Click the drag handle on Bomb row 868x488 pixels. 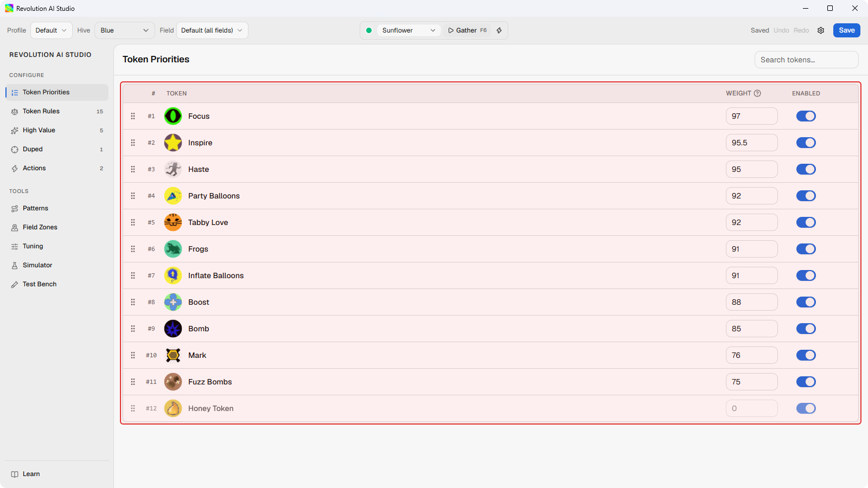(x=133, y=329)
